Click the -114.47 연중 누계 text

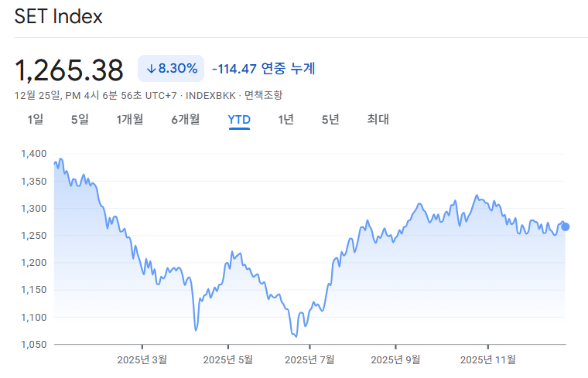(263, 69)
